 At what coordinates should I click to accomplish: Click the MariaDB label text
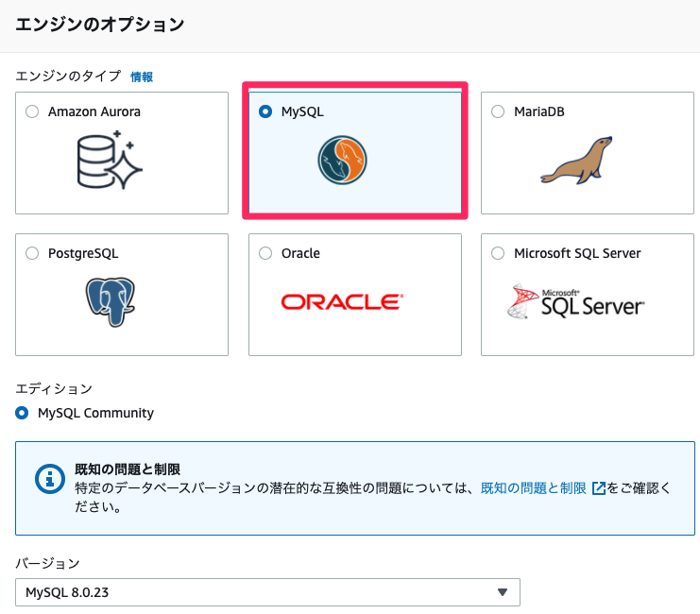click(539, 111)
